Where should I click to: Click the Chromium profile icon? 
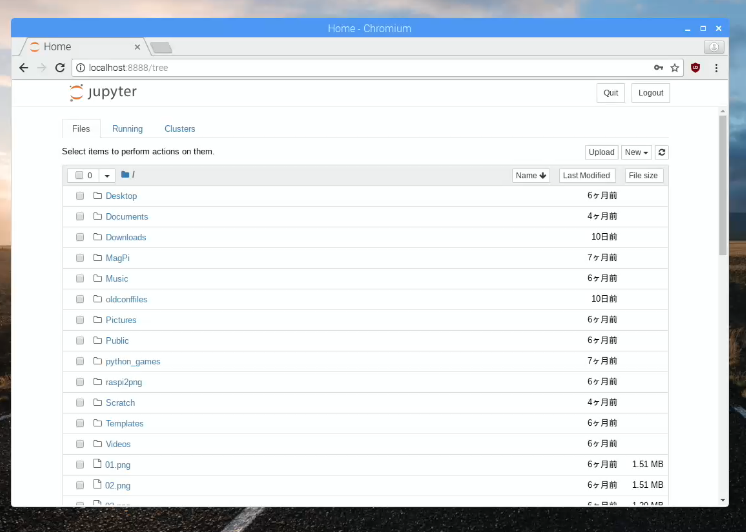click(x=714, y=47)
